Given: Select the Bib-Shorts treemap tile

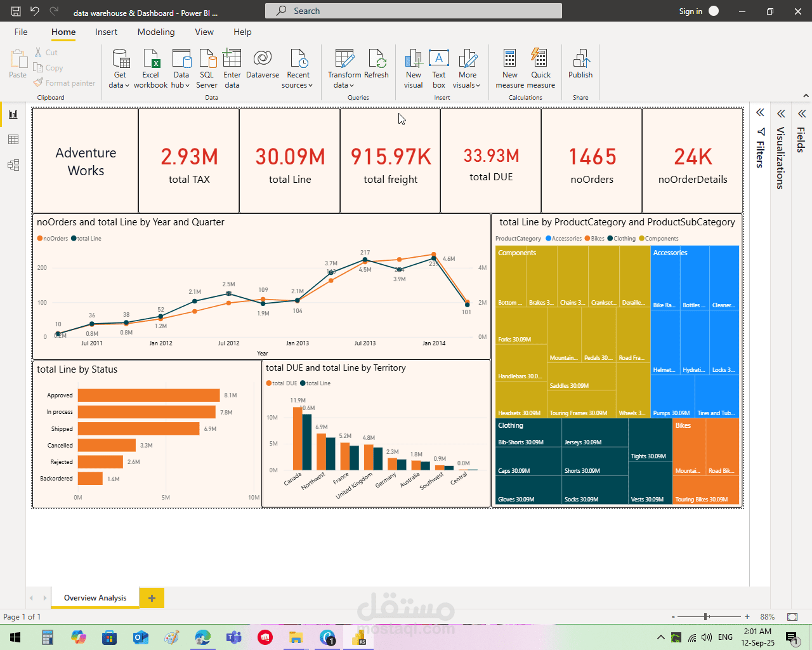Looking at the screenshot, I should point(528,433).
